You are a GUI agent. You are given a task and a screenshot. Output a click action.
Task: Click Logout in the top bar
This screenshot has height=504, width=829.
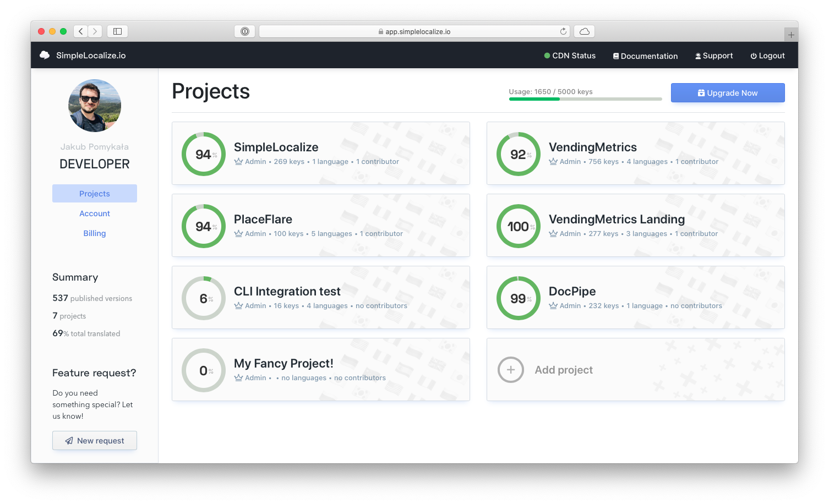coord(768,56)
